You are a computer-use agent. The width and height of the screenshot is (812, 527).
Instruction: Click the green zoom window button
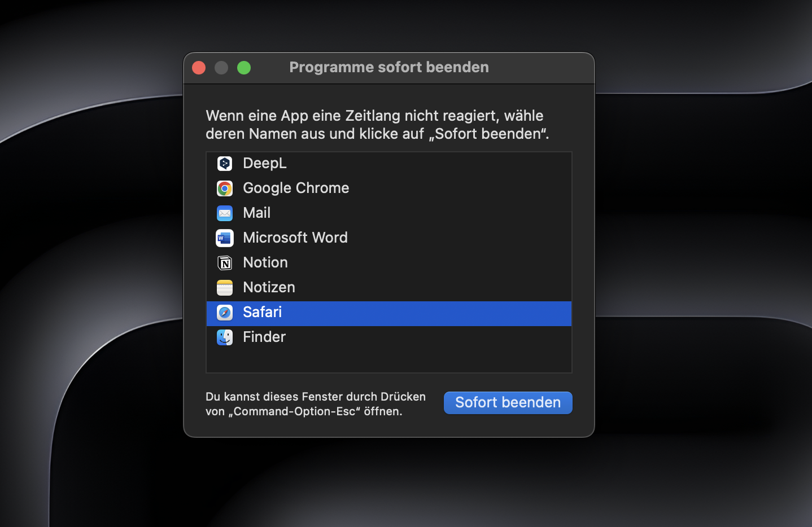[244, 68]
